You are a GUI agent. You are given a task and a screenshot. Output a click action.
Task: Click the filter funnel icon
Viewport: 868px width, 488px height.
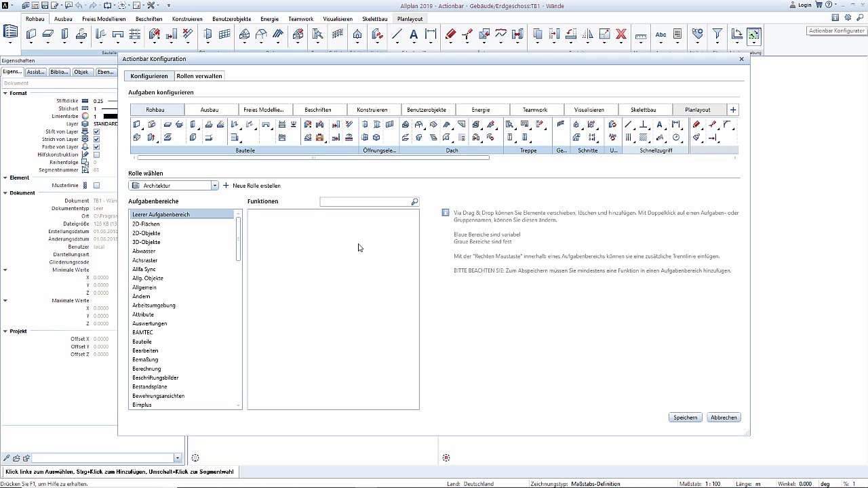click(x=717, y=34)
